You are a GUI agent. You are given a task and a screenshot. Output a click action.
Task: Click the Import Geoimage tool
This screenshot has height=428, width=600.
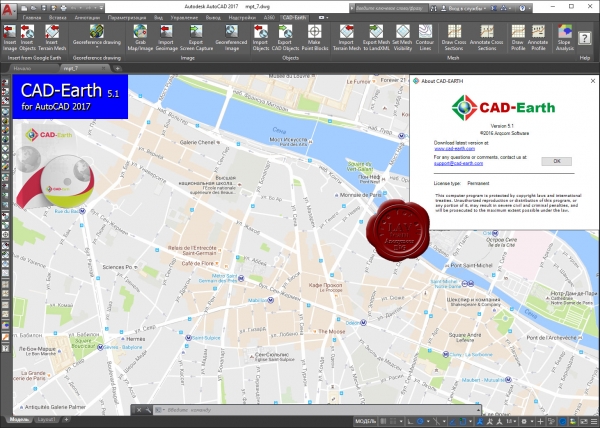tap(166, 37)
